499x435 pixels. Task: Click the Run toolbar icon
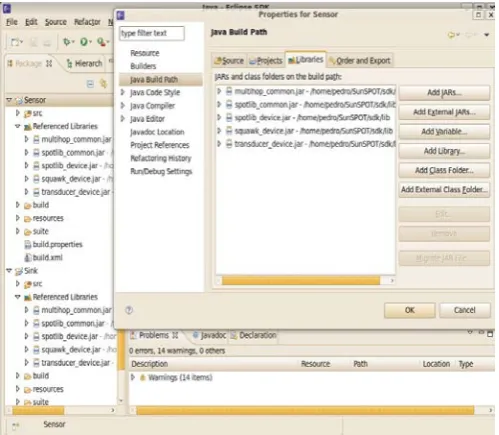[84, 42]
